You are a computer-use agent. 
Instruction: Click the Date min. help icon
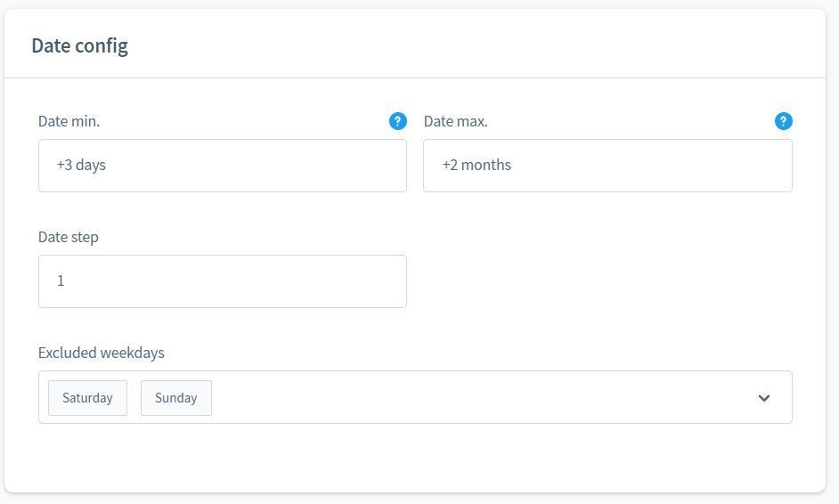[398, 121]
